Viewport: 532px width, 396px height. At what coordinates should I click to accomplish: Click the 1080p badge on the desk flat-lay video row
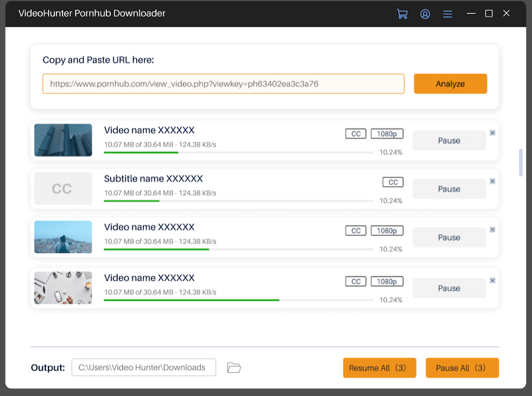pos(387,282)
